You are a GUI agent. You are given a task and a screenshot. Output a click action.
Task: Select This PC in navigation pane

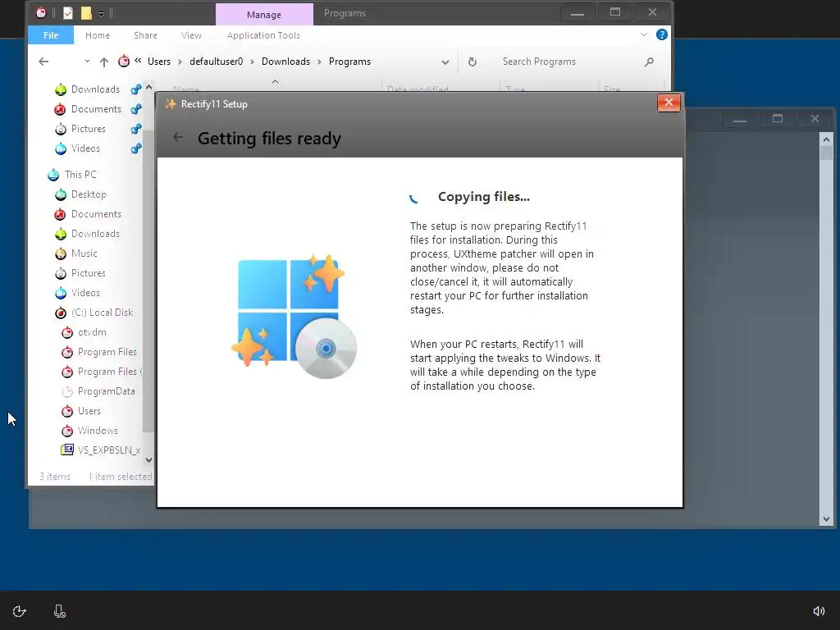click(x=80, y=175)
